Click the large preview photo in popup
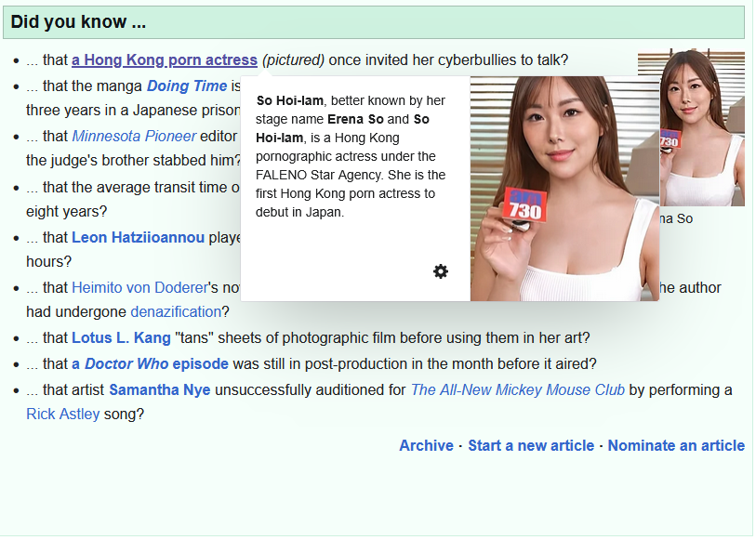The height and width of the screenshot is (540, 756). tap(564, 189)
